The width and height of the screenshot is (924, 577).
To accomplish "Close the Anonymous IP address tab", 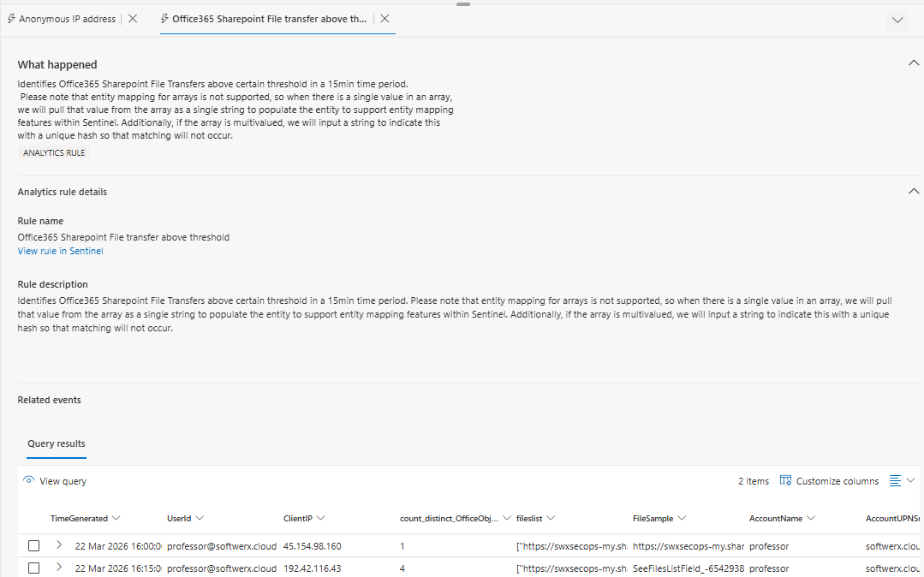I will point(133,19).
